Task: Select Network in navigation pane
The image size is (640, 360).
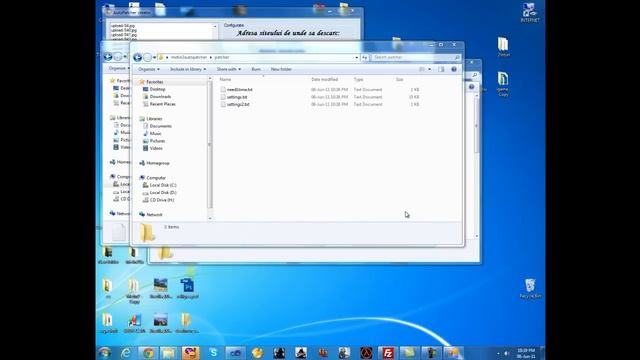Action: [x=154, y=215]
